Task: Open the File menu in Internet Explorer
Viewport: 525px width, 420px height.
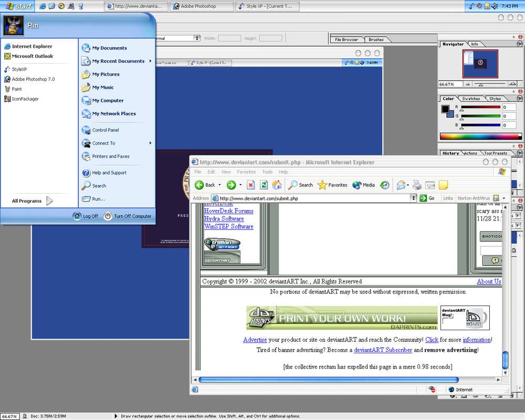Action: click(198, 172)
